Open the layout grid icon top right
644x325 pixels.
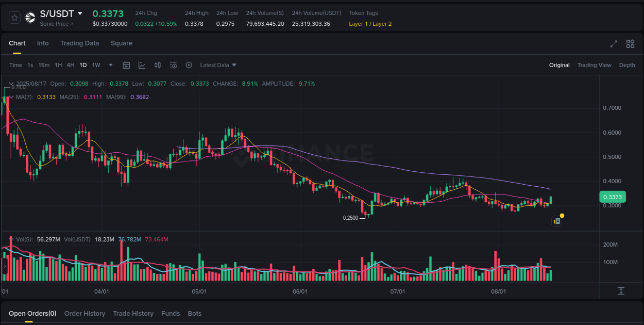coord(630,44)
